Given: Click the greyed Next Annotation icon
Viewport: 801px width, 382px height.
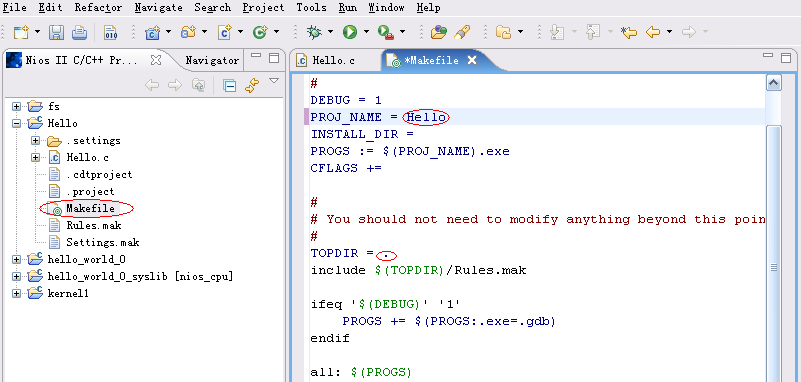Looking at the screenshot, I should pos(556,32).
